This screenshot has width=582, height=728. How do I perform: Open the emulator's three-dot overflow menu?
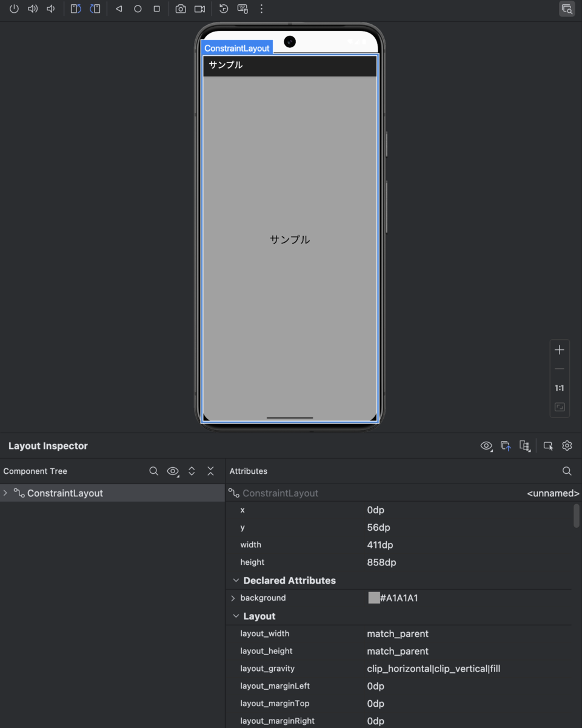coord(261,8)
